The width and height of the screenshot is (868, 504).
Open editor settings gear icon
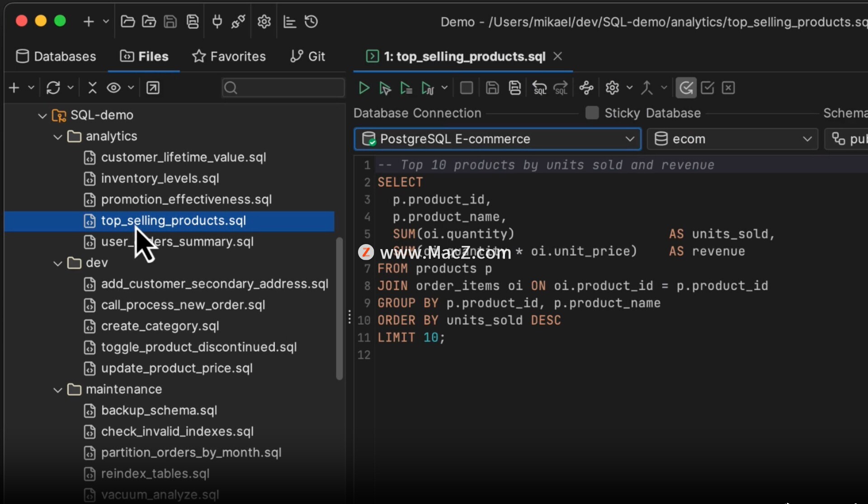tap(612, 88)
